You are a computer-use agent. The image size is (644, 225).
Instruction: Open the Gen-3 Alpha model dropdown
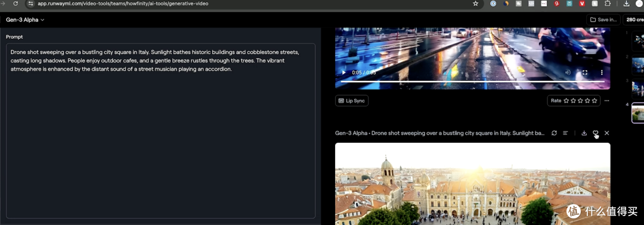(25, 20)
